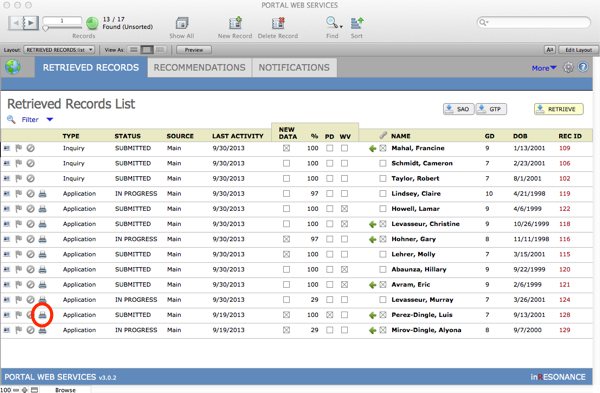Viewport: 600px width, 393px height.
Task: Create a New Record from toolbar
Action: pos(235,23)
